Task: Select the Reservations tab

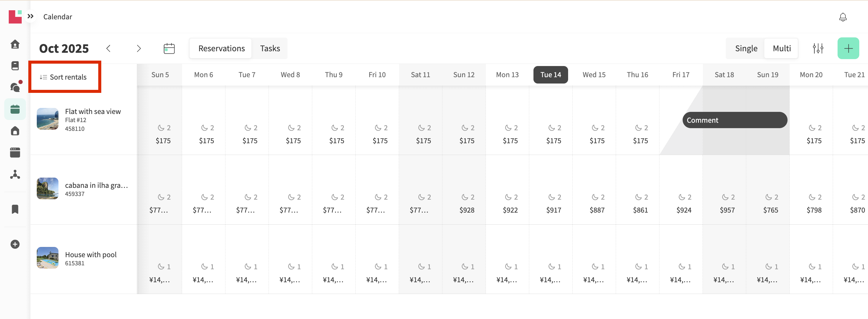Action: pyautogui.click(x=222, y=49)
